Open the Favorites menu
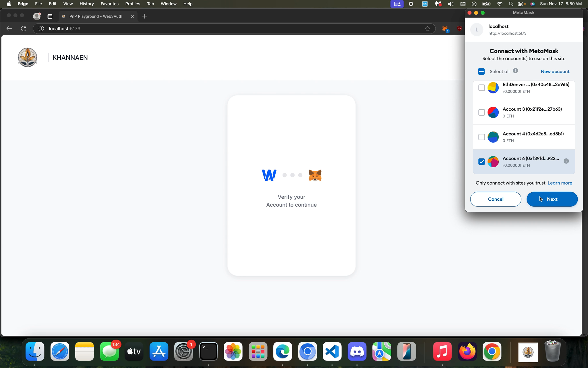The width and height of the screenshot is (588, 368). (109, 4)
